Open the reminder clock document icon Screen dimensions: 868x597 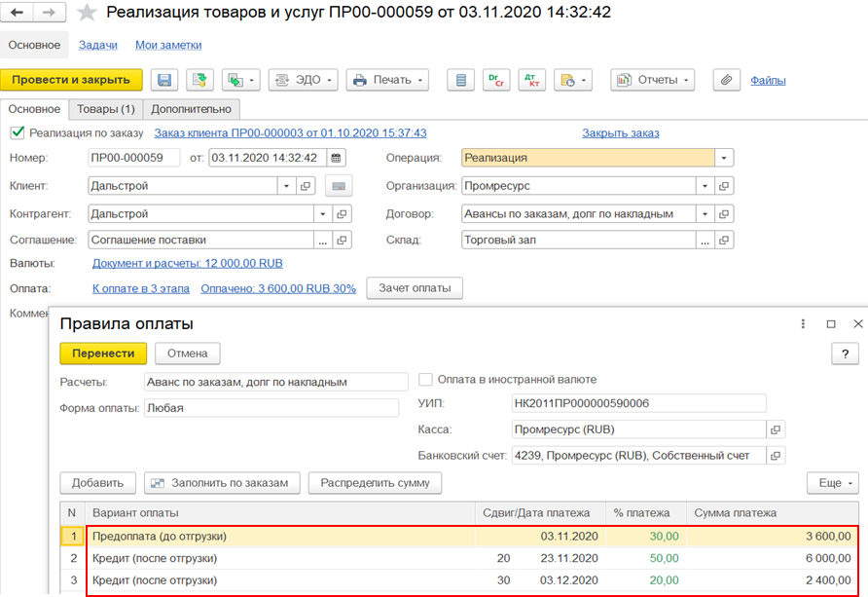573,80
